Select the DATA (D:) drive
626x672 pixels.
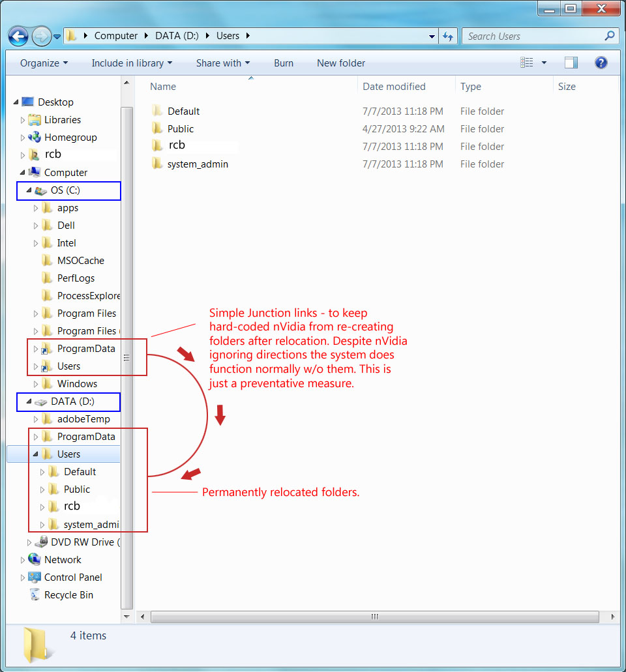click(x=72, y=402)
